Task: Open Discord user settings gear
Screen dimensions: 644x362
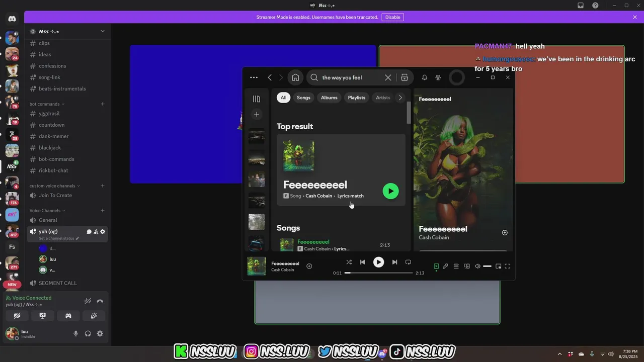Action: pos(100,333)
